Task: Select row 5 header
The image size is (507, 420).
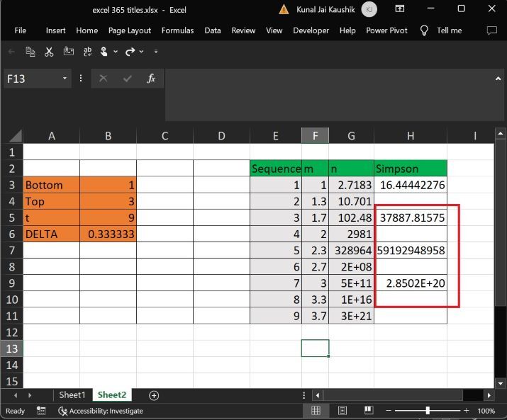Action: pos(12,217)
